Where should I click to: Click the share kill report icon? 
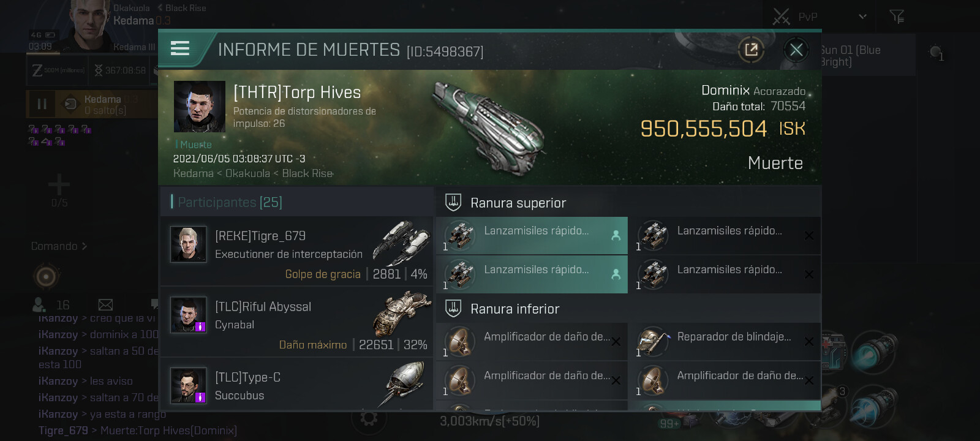tap(752, 50)
